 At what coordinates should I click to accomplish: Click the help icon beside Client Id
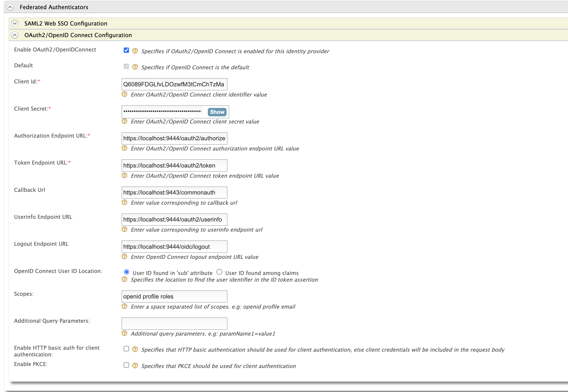point(125,94)
